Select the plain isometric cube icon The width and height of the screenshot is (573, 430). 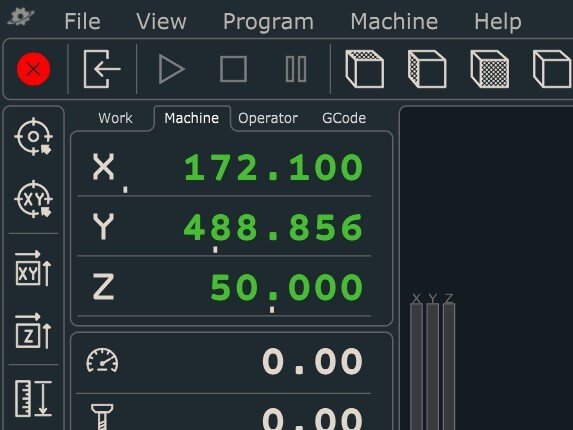tap(552, 69)
